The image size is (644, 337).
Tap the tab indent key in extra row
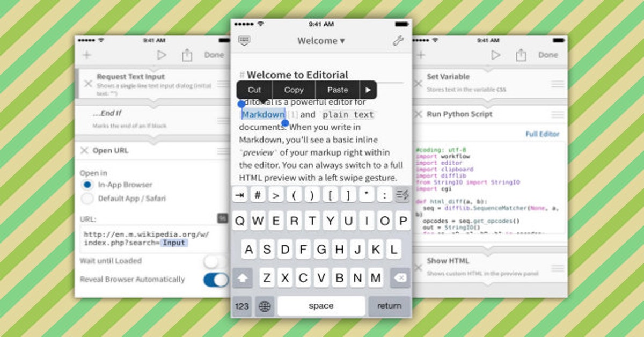[x=240, y=195]
